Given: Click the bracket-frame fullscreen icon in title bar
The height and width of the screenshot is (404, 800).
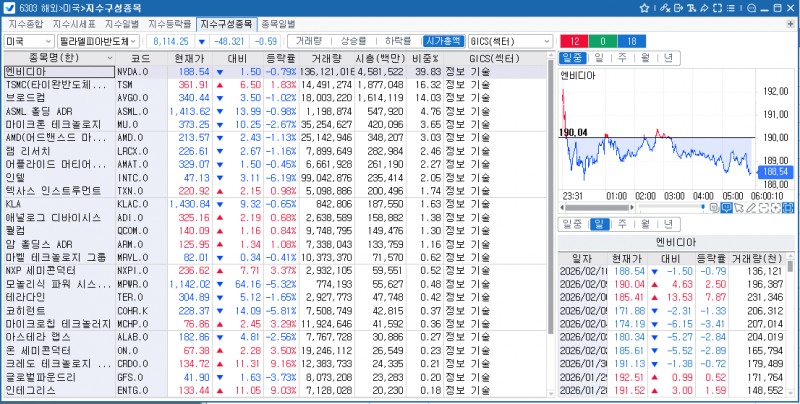Looking at the screenshot, I should (717, 8).
